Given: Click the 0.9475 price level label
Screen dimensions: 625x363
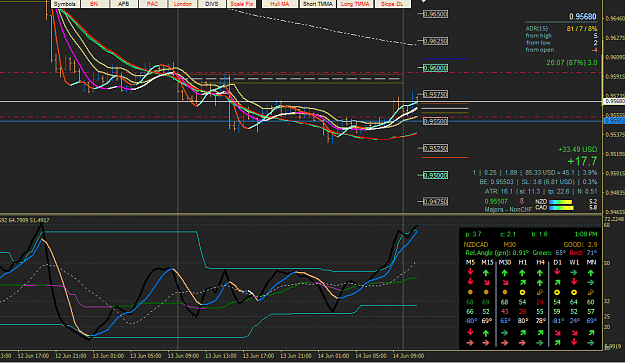Looking at the screenshot, I should click(x=435, y=202).
